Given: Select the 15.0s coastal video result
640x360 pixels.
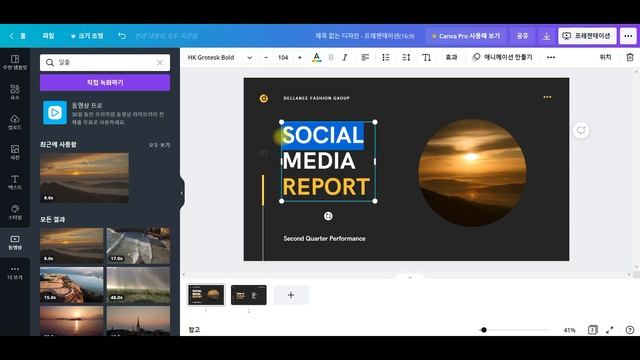Looking at the screenshot, I should point(72,285).
